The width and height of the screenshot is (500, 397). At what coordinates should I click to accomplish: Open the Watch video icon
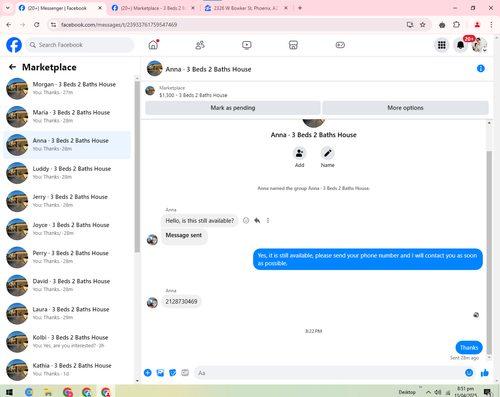tap(247, 45)
